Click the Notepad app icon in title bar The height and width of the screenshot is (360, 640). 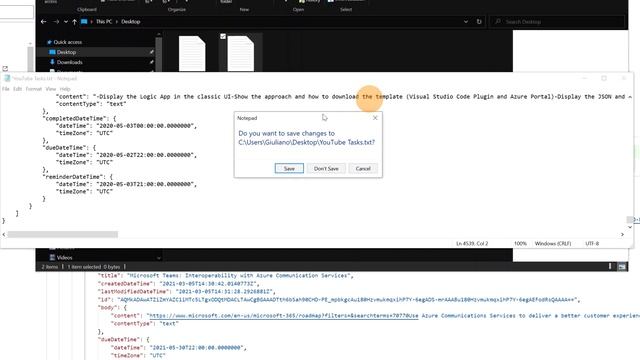[x=7, y=78]
